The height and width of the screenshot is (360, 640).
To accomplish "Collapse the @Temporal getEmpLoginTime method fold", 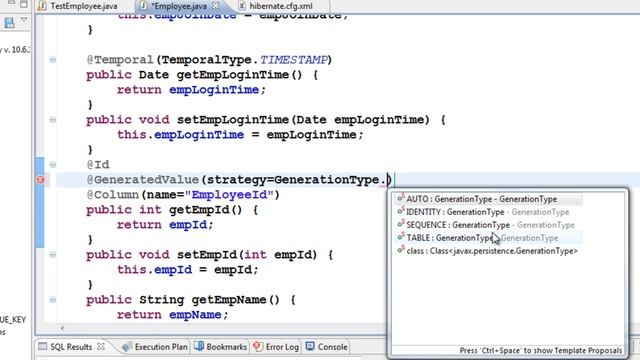I will click(53, 60).
